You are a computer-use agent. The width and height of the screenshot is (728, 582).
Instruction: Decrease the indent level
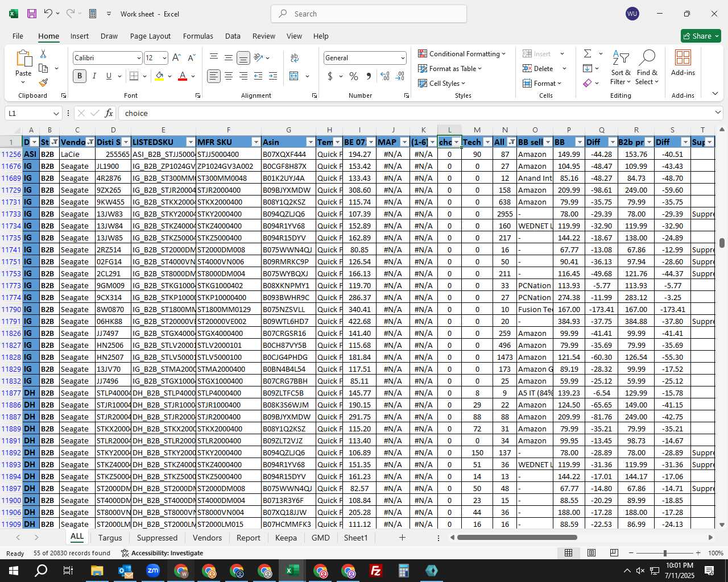tap(258, 76)
